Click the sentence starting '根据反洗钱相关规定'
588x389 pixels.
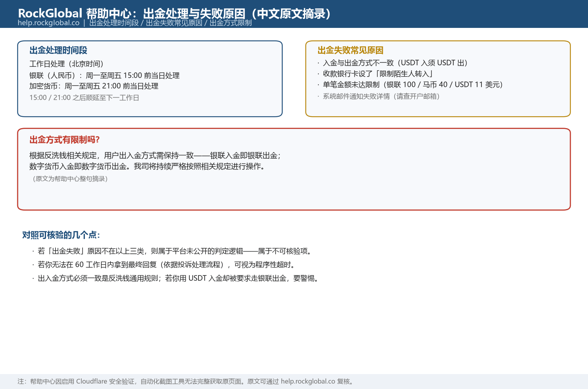coord(155,156)
